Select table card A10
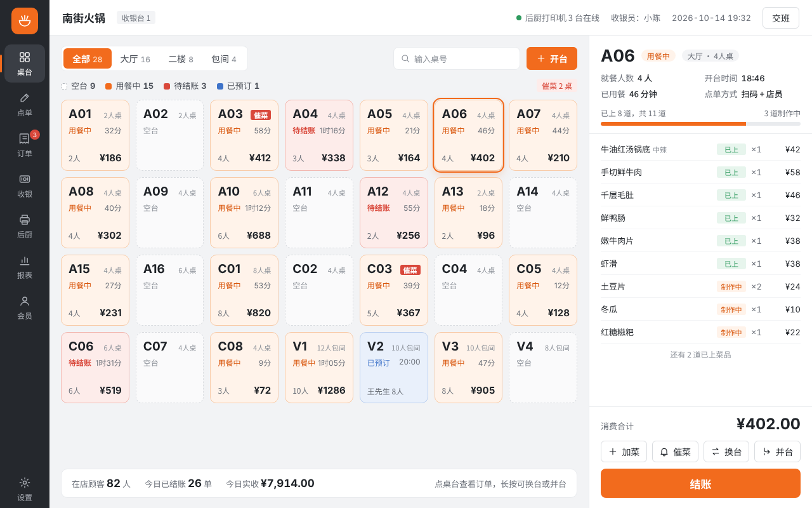 [244, 213]
